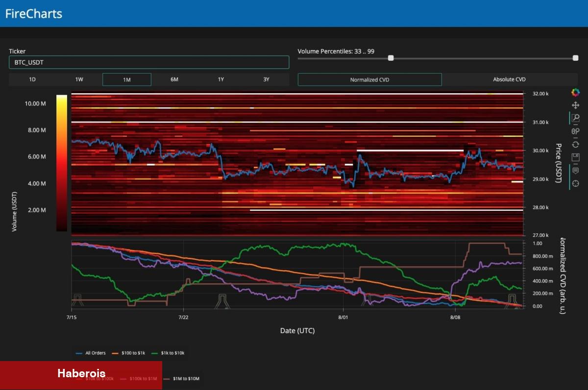Click the volume color scale bar
The width and height of the screenshot is (588, 390).
tap(61, 162)
